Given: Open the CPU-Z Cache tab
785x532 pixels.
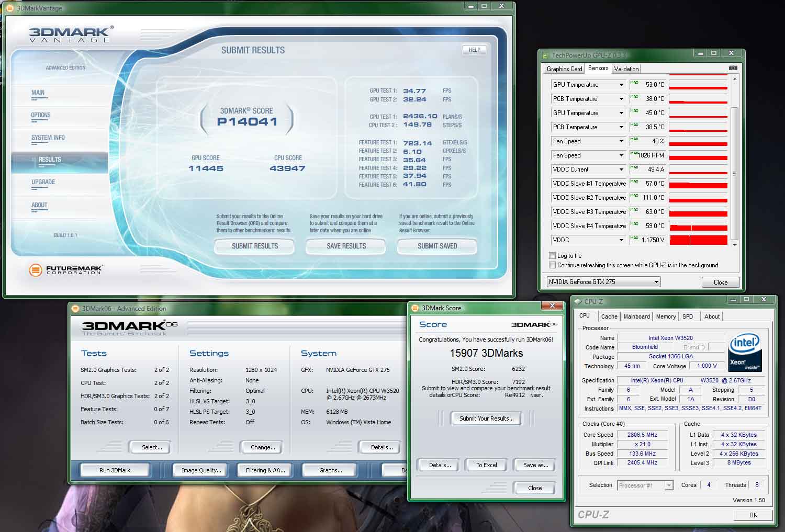Looking at the screenshot, I should [x=609, y=316].
